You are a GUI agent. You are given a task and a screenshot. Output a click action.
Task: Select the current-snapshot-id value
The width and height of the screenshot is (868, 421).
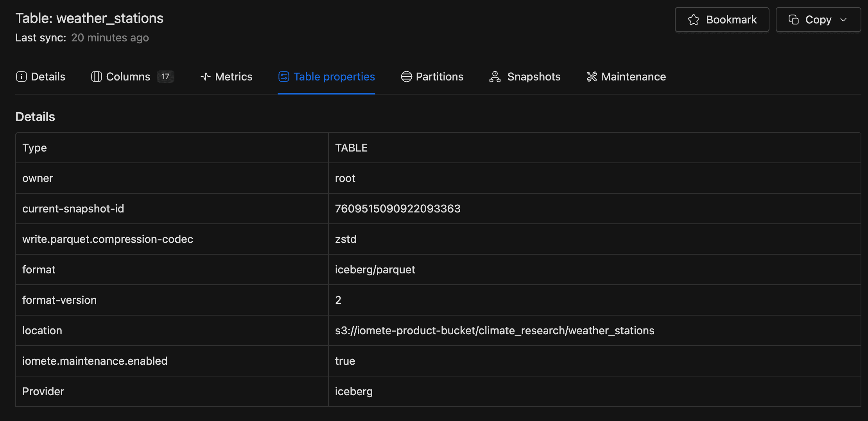[397, 209]
